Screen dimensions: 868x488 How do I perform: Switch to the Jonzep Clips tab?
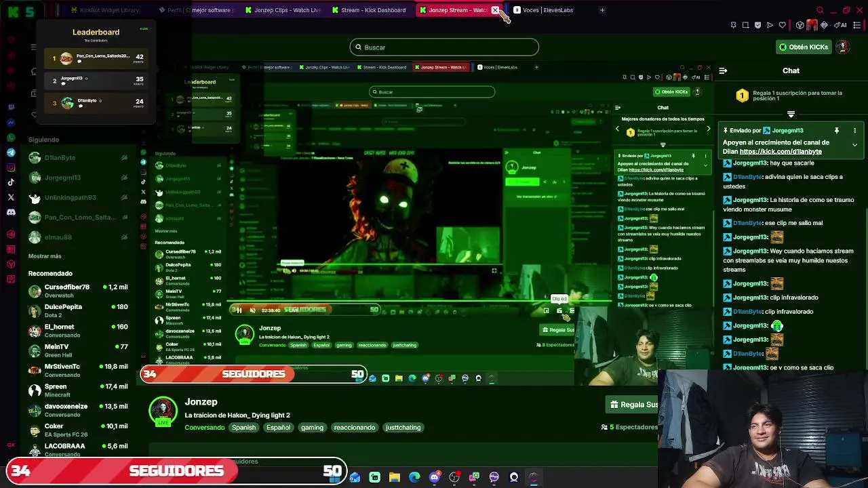283,10
